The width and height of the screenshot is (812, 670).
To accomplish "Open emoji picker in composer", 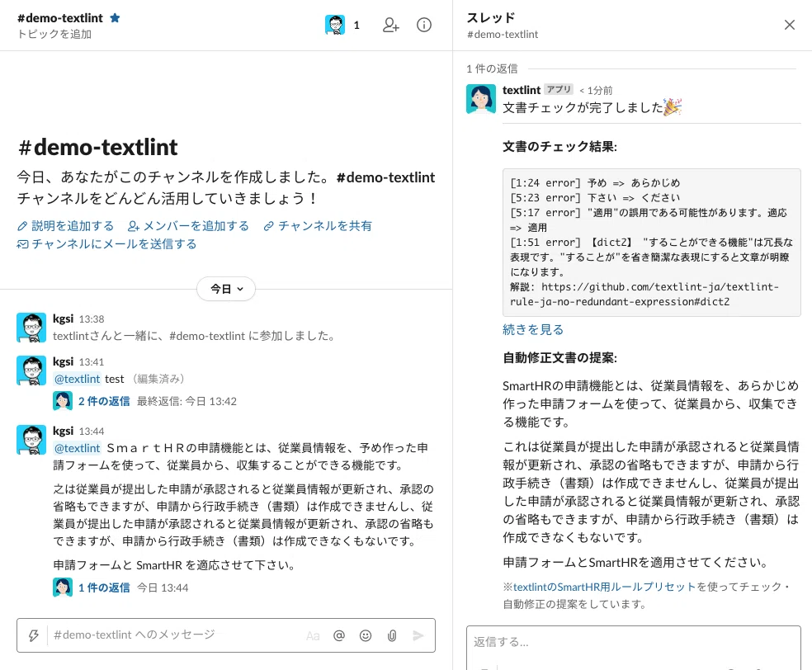I will (x=366, y=635).
